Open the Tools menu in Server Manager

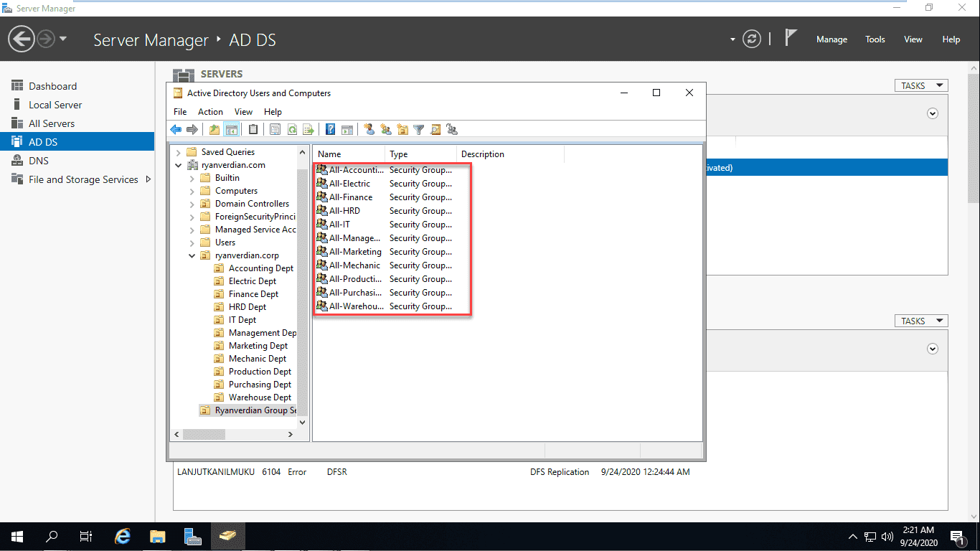tap(875, 39)
